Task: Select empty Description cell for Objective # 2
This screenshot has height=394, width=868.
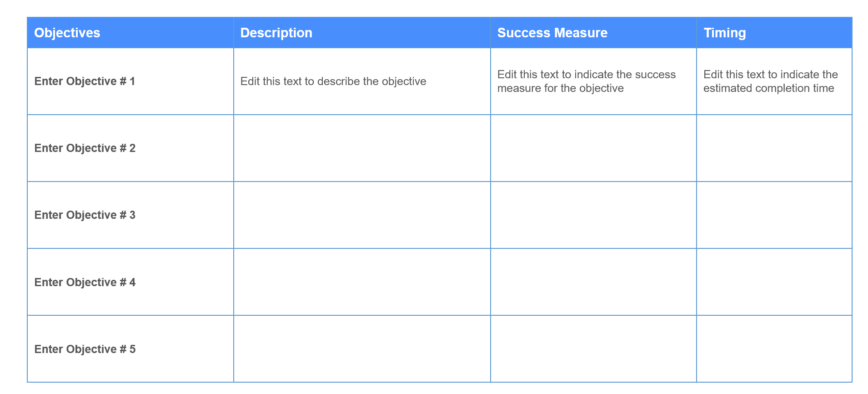Action: click(362, 148)
